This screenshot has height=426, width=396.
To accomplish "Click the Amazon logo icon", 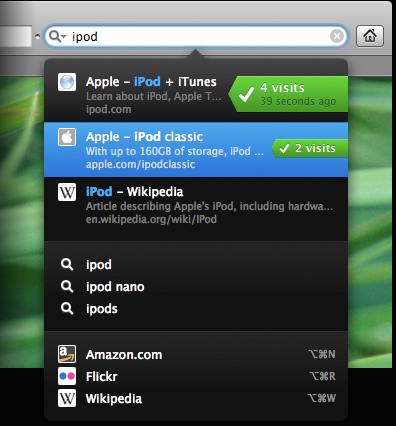I will (67, 354).
